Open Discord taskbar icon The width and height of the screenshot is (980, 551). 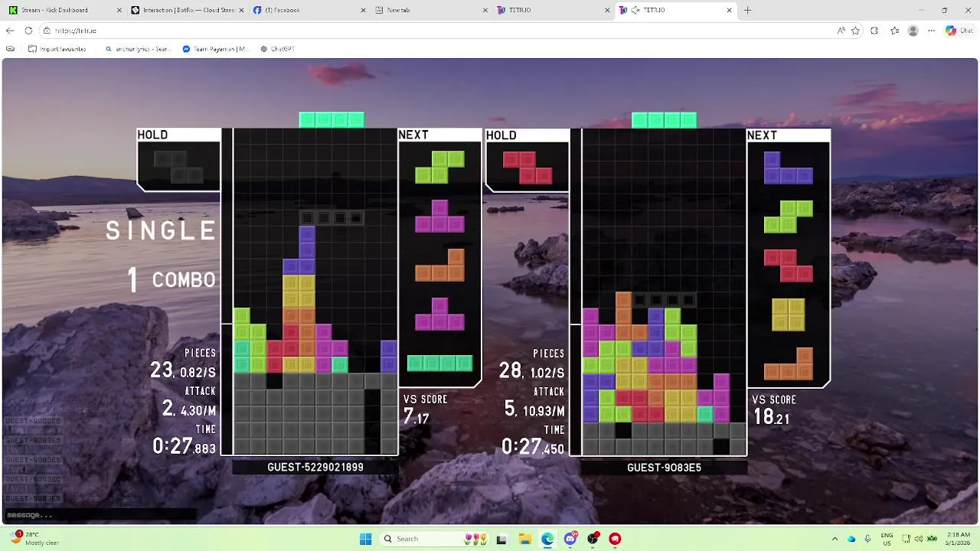570,539
